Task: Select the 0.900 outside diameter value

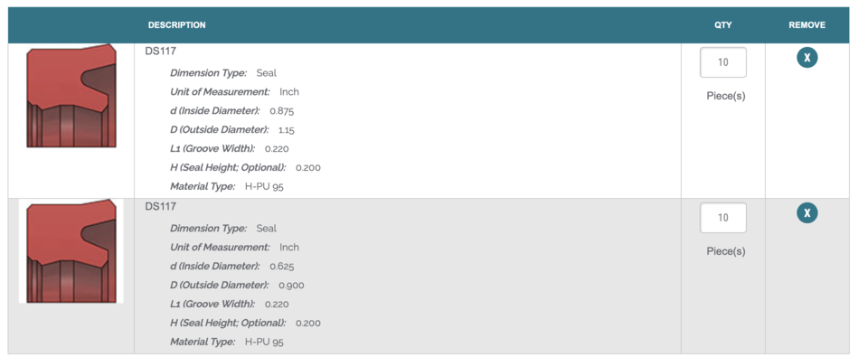Action: pos(291,286)
